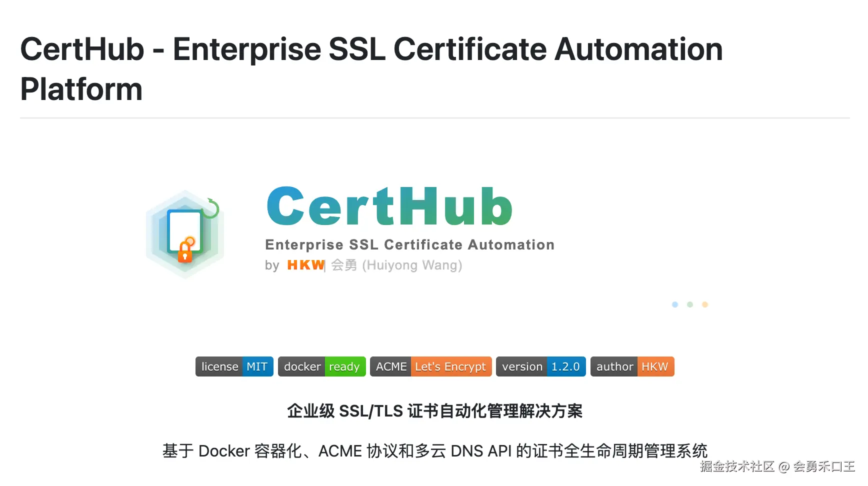868x486 pixels.
Task: Click the license MIT badge
Action: (x=234, y=366)
